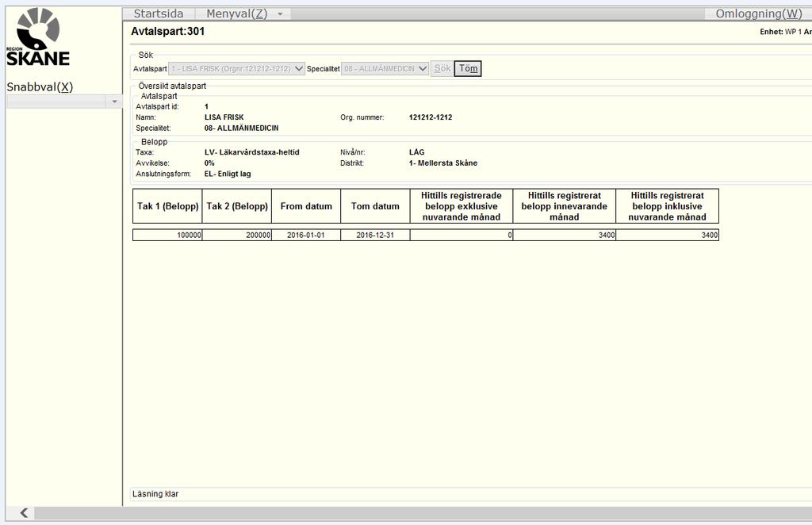Click the From datum column header
Screen dimensions: 812x525
click(x=306, y=206)
